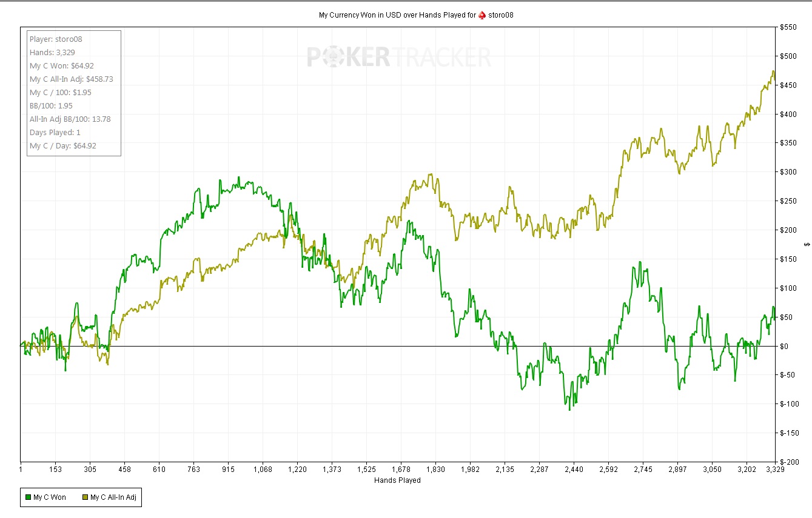This screenshot has width=812, height=518.
Task: Toggle the My C All-In Adj legend label
Action: pyautogui.click(x=113, y=497)
